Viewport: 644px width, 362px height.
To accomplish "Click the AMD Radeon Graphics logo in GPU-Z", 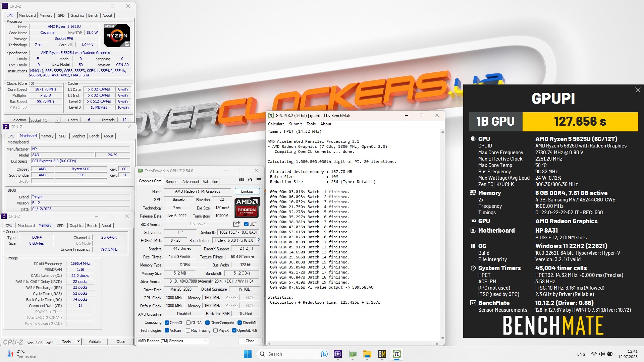I will click(x=247, y=208).
